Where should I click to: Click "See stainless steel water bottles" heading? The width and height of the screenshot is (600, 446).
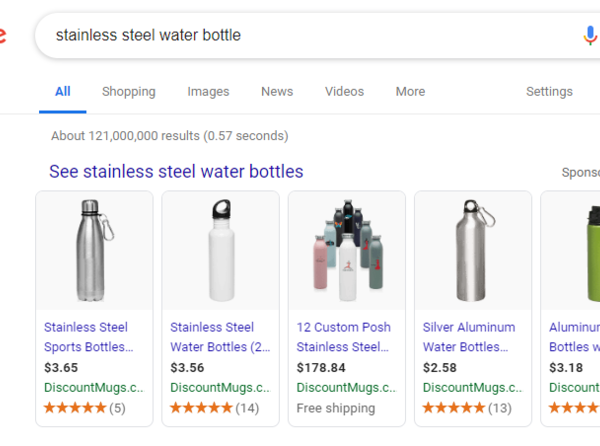tap(176, 172)
